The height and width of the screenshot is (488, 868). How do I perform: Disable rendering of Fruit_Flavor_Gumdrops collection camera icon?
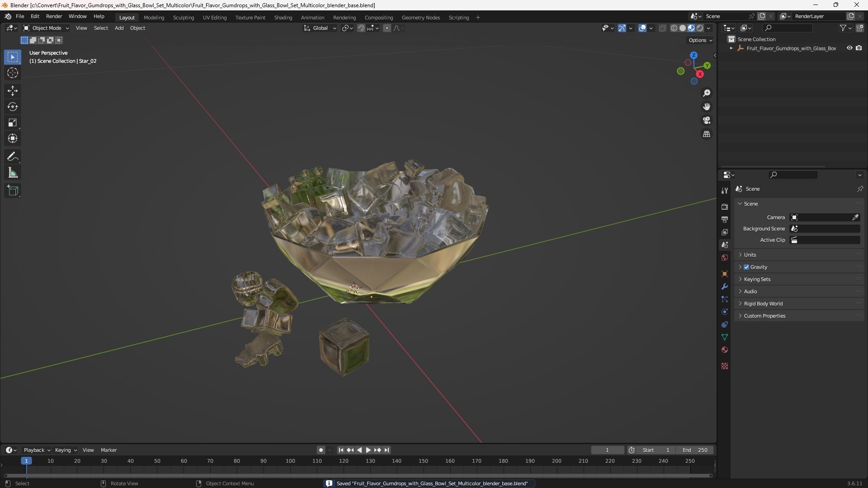[859, 48]
